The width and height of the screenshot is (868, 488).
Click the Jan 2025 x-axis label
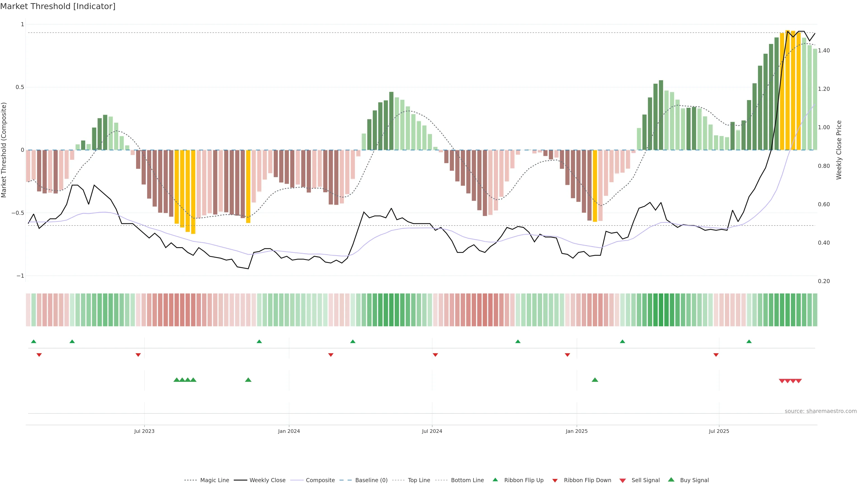(577, 431)
